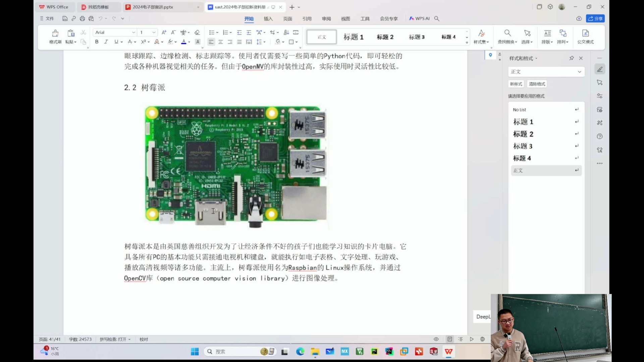Click the Paste (粘贴) clipboard icon
Screen dimensions: 644x362
point(71,33)
